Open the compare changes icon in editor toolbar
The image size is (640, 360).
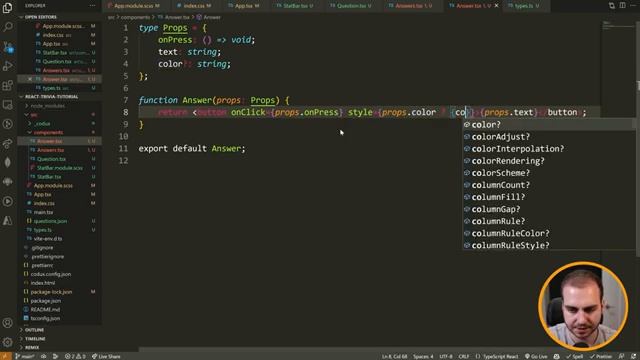pyautogui.click(x=611, y=5)
